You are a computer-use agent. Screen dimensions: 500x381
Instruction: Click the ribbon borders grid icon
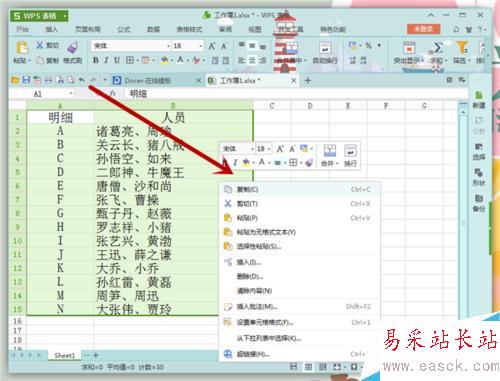coord(130,60)
